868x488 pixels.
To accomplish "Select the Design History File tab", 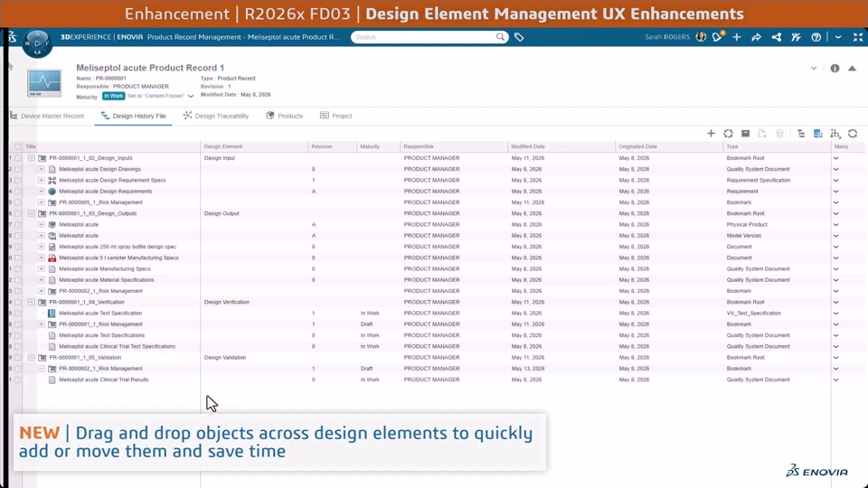I will pos(134,116).
